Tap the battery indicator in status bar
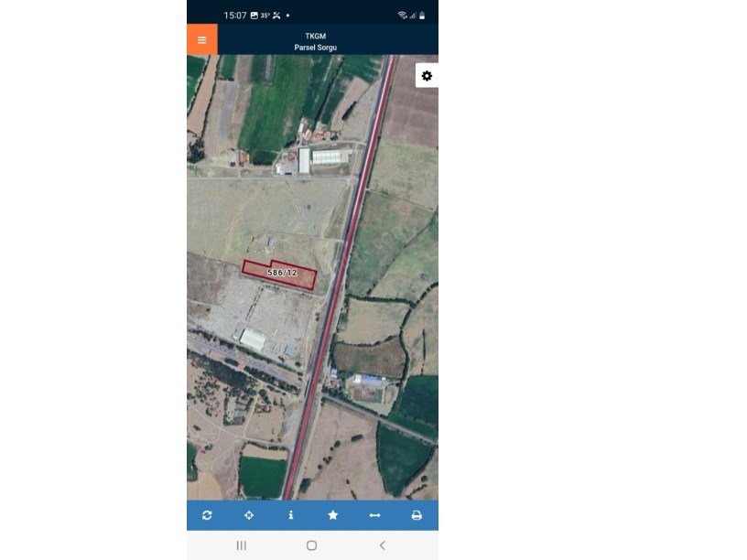This screenshot has width=747, height=560. coord(422,16)
